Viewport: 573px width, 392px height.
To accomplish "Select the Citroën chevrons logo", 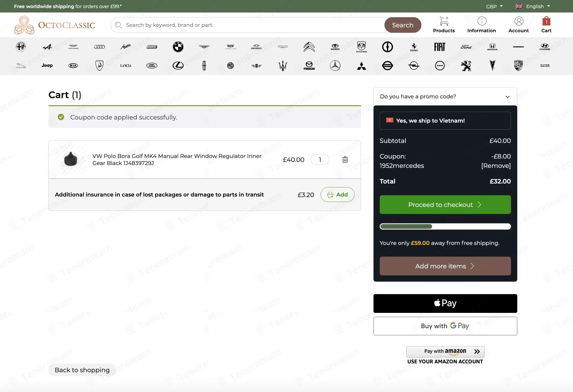I will [309, 47].
